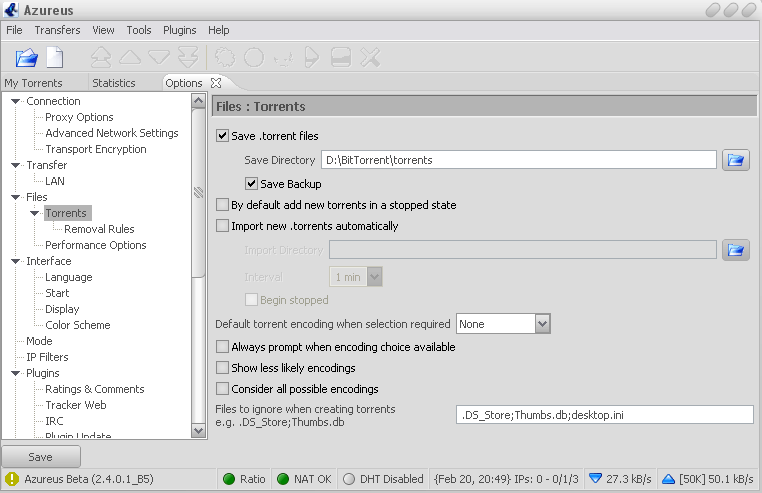Click the circular toolbar icon
Viewport: 762px width, 493px height.
tap(254, 57)
